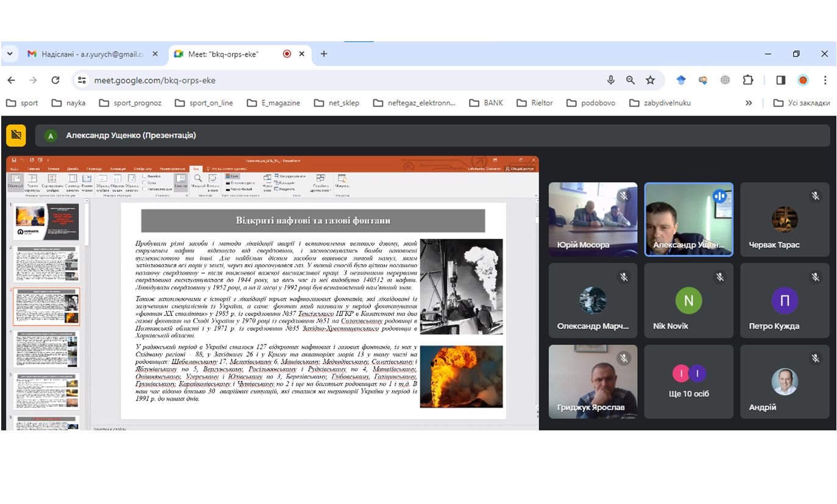Click the microphone permission icon in the address bar
Viewport: 837px width, 504px height.
(x=610, y=80)
